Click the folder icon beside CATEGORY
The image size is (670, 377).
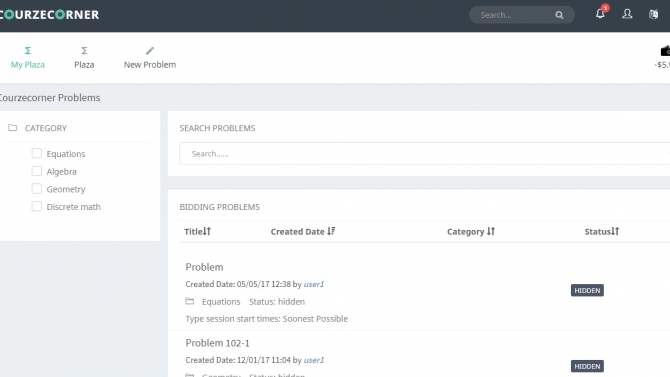[12, 128]
